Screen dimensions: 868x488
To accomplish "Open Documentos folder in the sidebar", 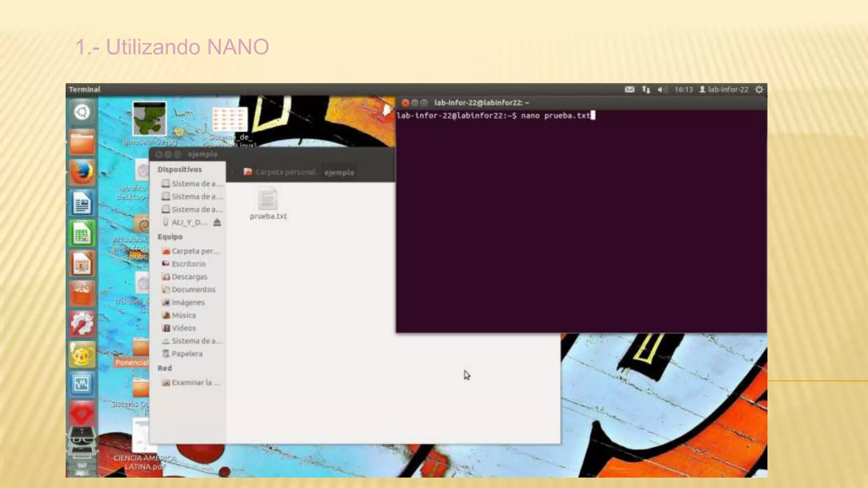I will (x=189, y=290).
